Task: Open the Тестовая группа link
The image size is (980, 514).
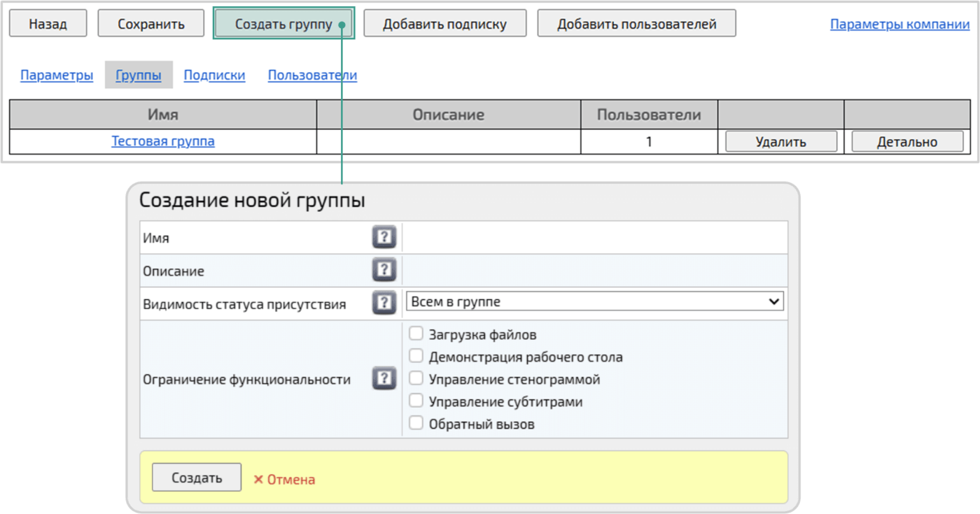Action: tap(163, 141)
